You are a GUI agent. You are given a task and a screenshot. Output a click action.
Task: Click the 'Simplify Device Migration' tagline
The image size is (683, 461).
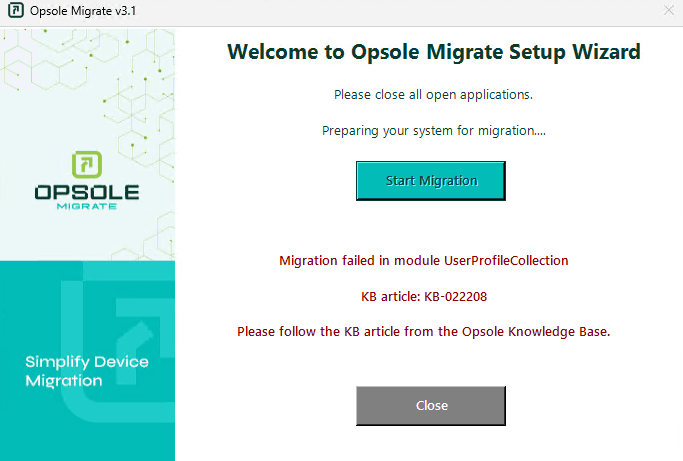[87, 371]
